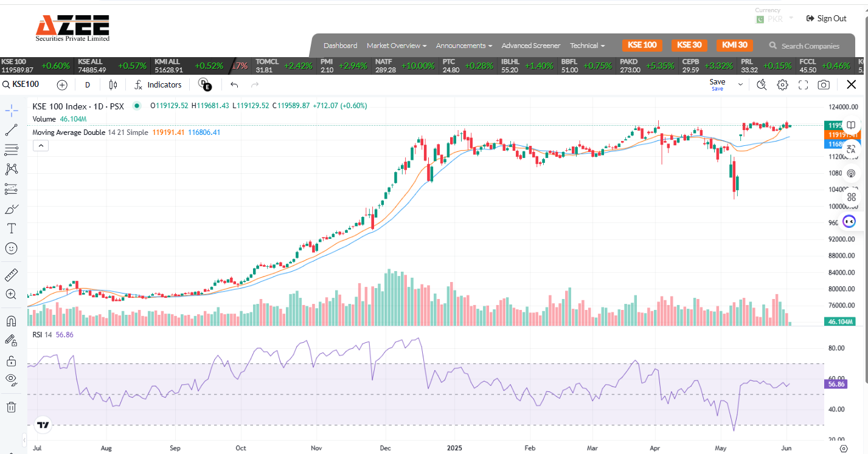Open the PKR currency dropdown
Screen dimensions: 868x454
[775, 18]
